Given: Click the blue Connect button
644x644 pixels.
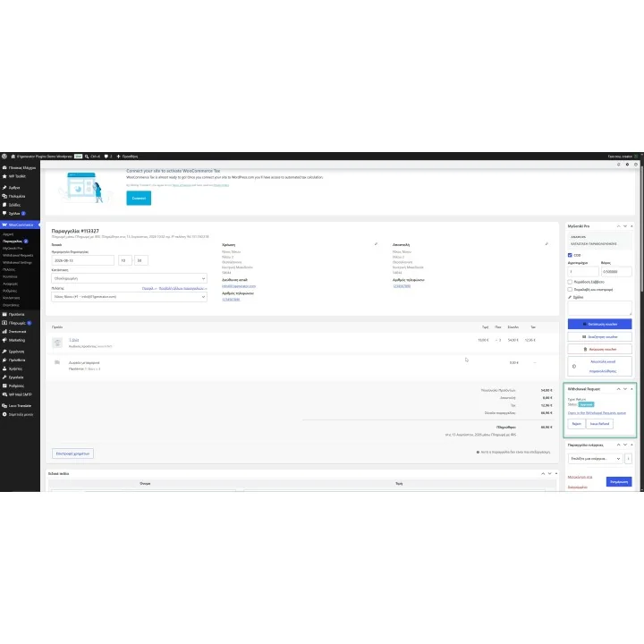Looking at the screenshot, I should pyautogui.click(x=139, y=198).
